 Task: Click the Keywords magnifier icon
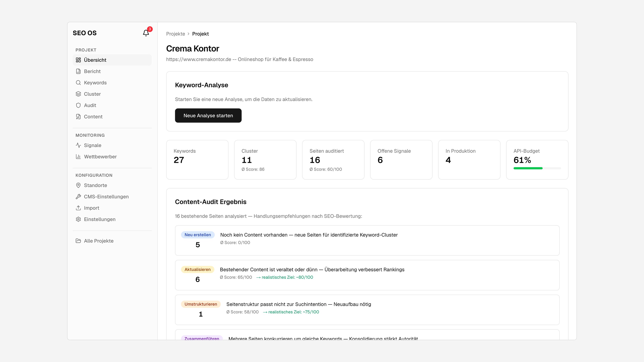pyautogui.click(x=78, y=83)
